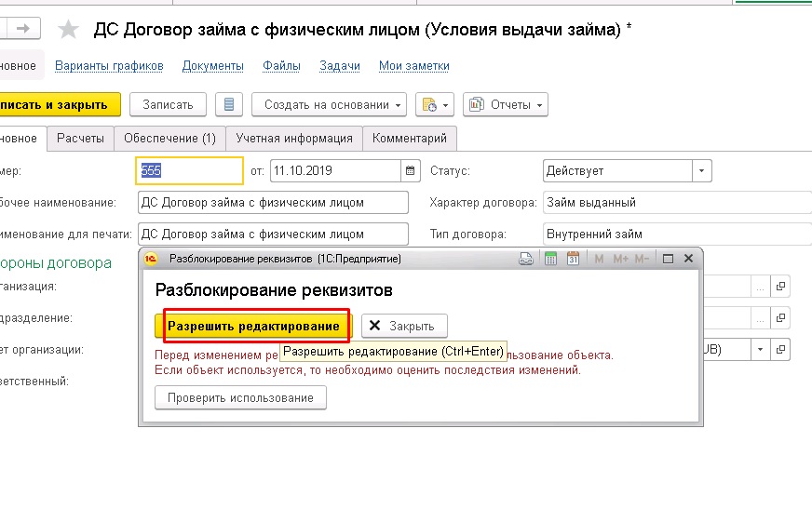Click the open-form icon on Счет организации row
The image size is (812, 509).
click(780, 350)
